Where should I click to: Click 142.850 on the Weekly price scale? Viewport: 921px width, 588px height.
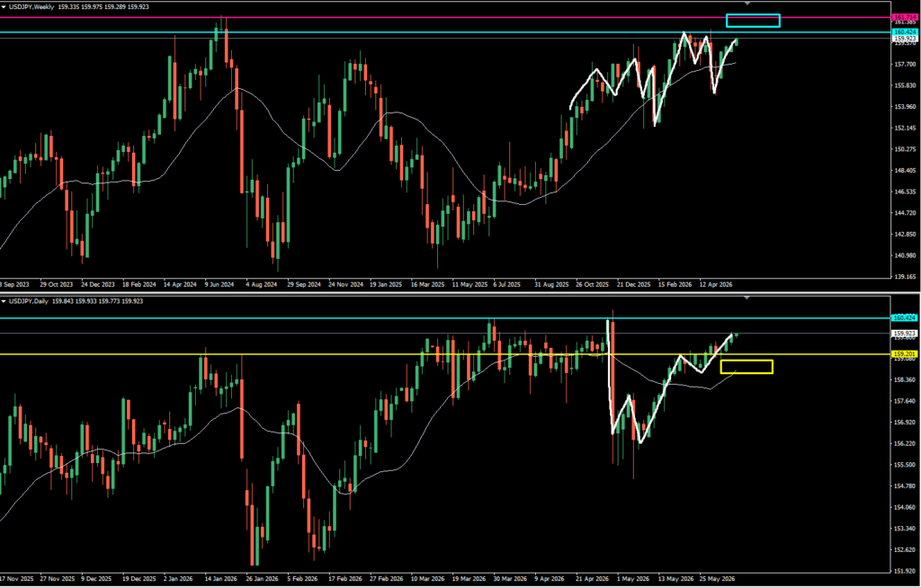[x=905, y=235]
